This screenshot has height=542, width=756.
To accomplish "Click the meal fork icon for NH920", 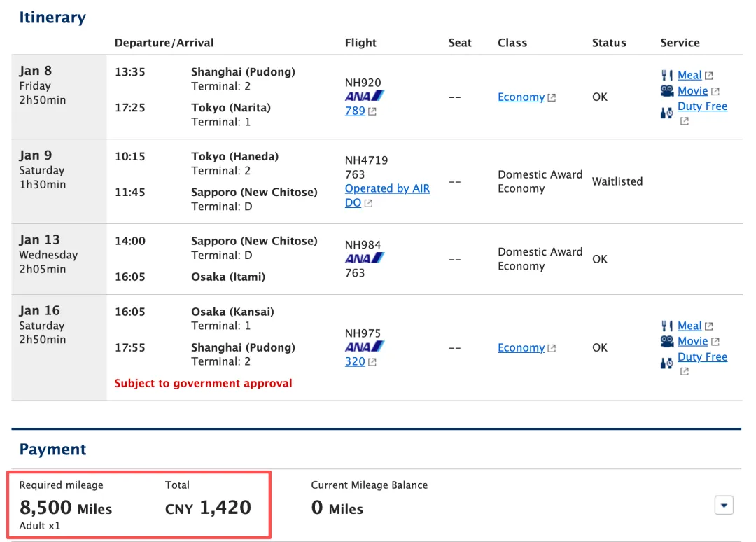I will 667,75.
